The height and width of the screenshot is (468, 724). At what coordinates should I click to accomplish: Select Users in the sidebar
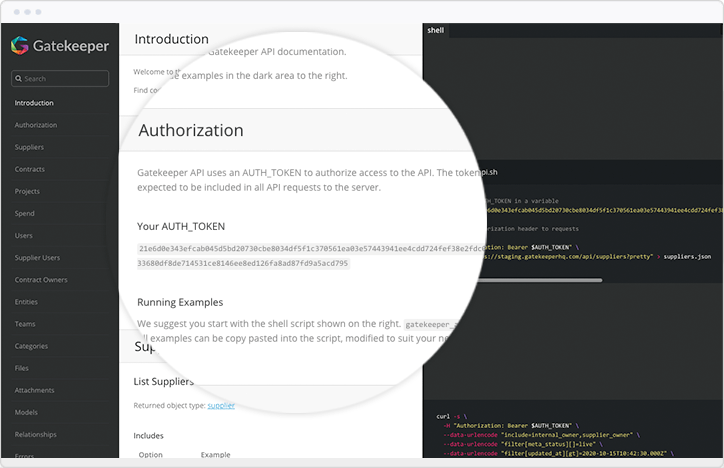click(x=24, y=236)
